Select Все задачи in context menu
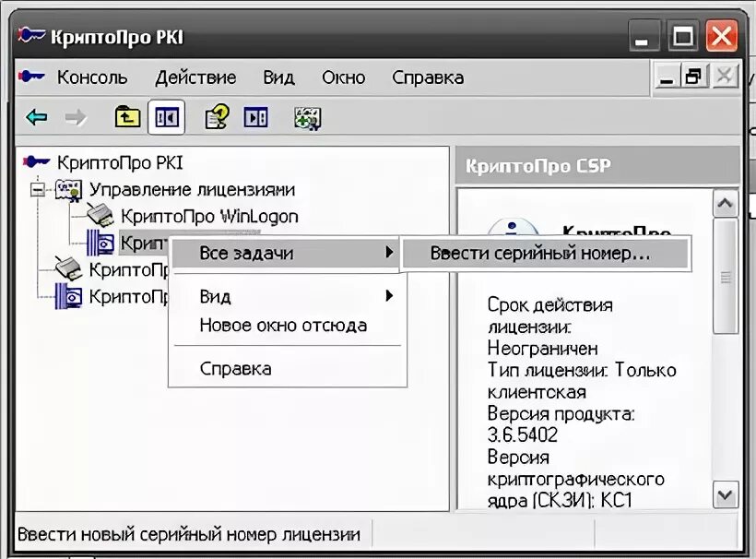This screenshot has height=559, width=756. point(285,254)
